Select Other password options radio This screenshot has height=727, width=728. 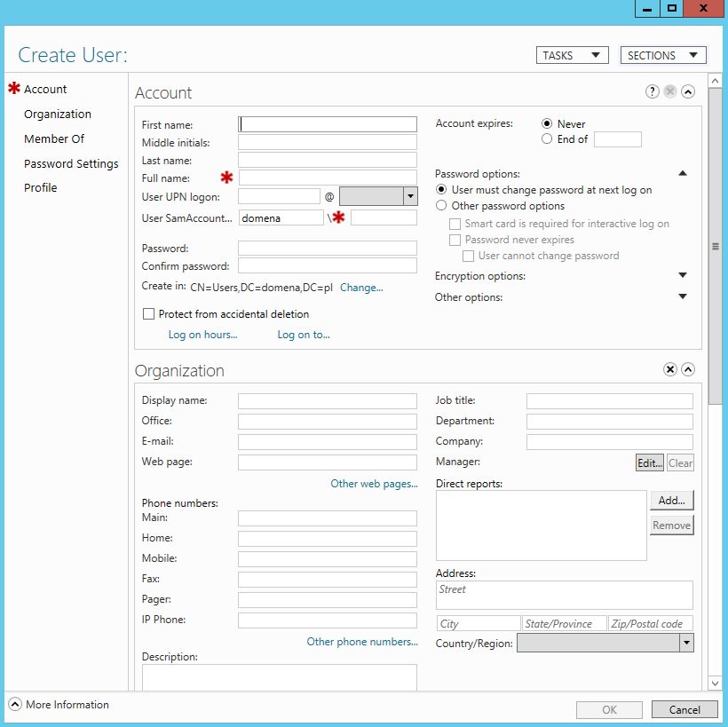click(441, 205)
